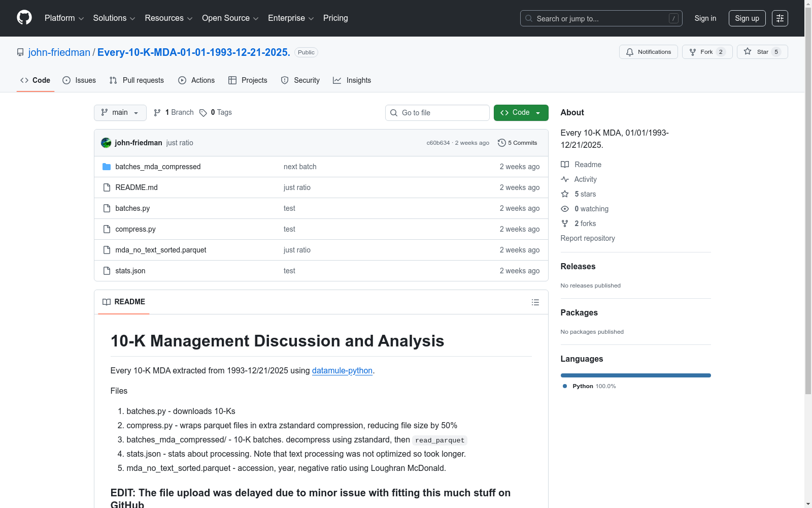Click file icon next to batches.py
Image resolution: width=812 pixels, height=508 pixels.
tap(107, 208)
